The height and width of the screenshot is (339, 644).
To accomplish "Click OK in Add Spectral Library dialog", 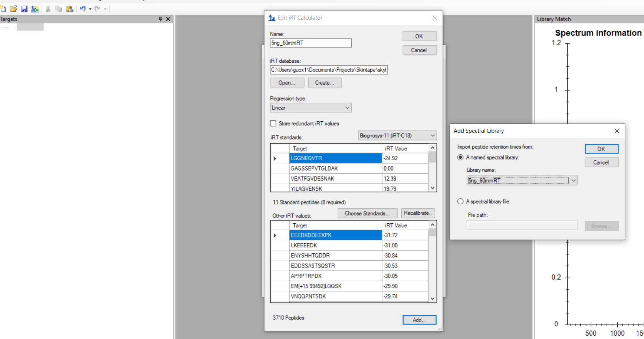I will coord(601,149).
